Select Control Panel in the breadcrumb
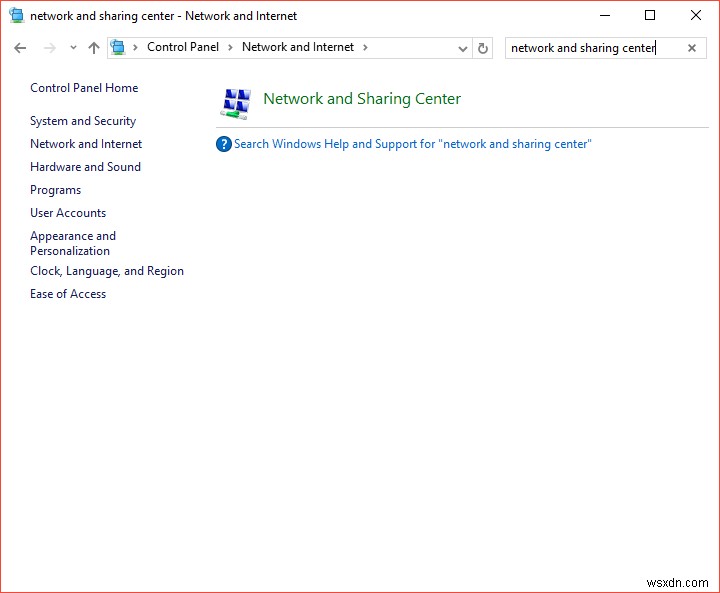The image size is (720, 593). point(183,47)
